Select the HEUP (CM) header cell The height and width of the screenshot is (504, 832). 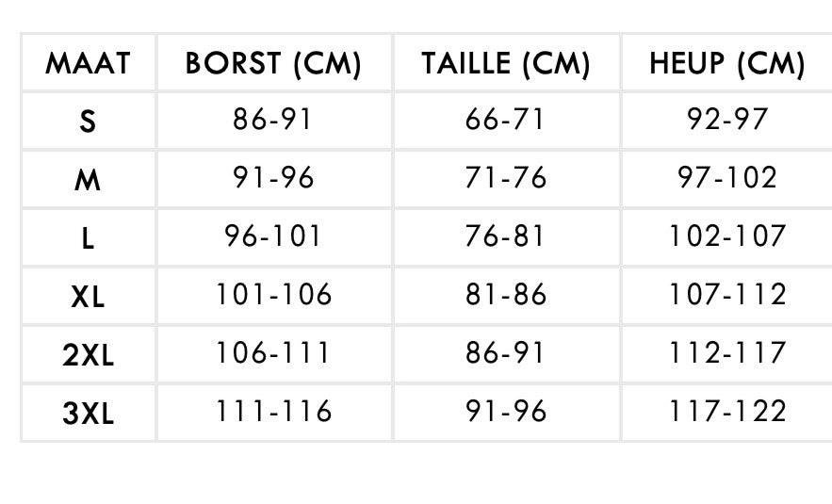click(x=727, y=64)
